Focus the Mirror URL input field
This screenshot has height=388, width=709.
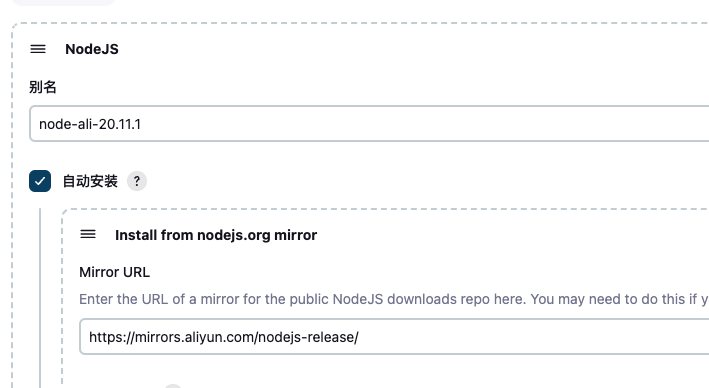pos(394,336)
